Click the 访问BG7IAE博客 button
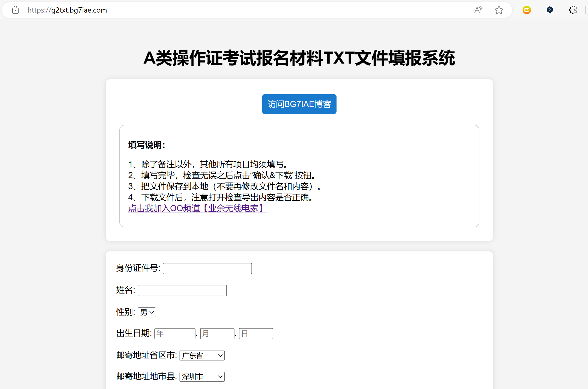588x389 pixels. point(299,104)
